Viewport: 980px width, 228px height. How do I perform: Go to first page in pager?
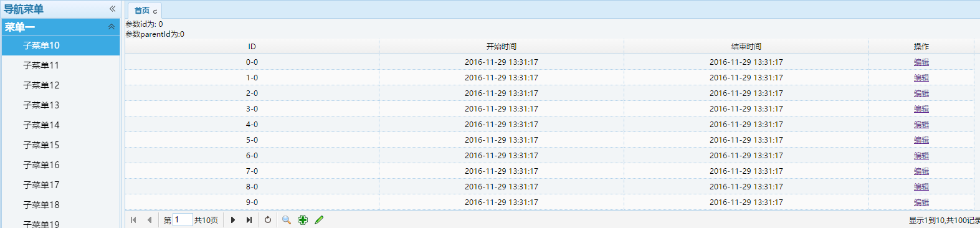[x=133, y=220]
